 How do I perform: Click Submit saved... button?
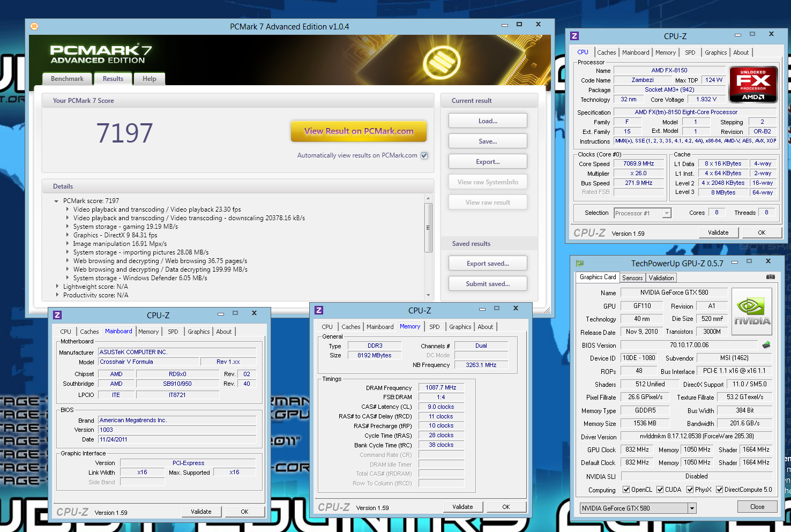click(488, 284)
